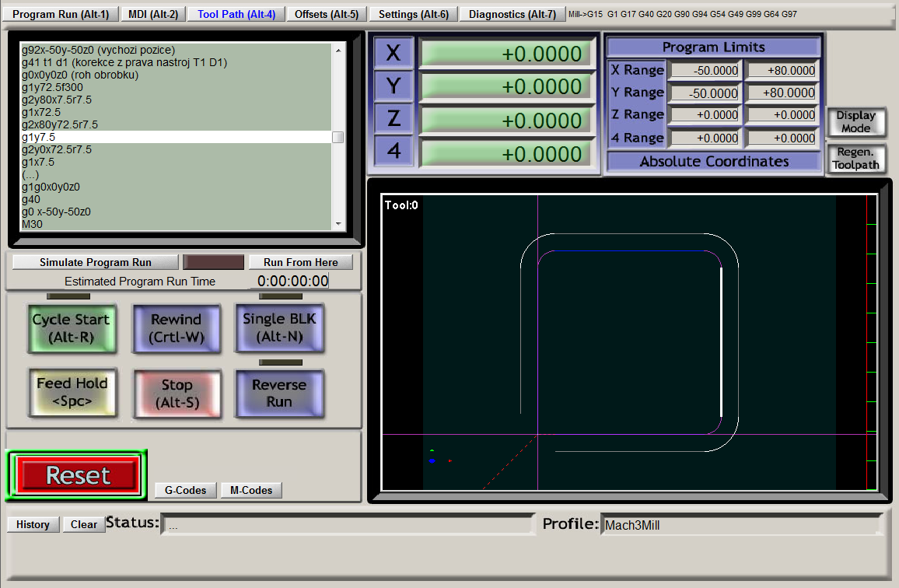
Task: Click the 4th axis button
Action: (394, 151)
